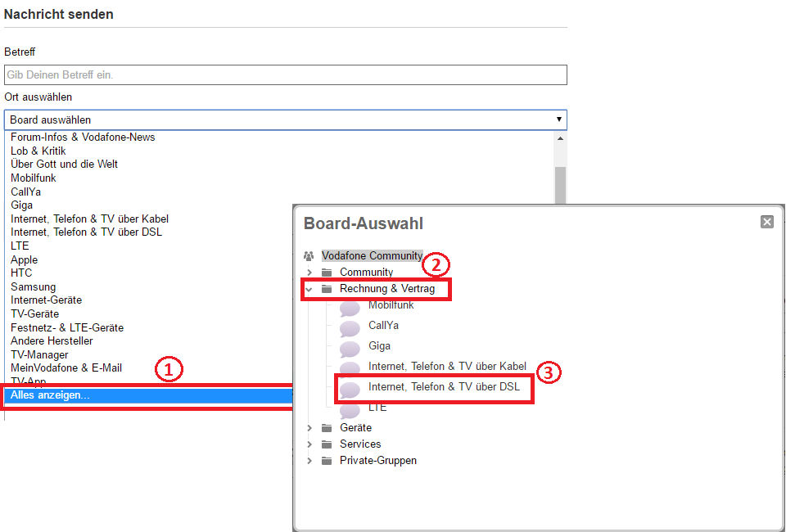Select the Geräte tree folder label
The width and height of the screenshot is (786, 532).
[355, 428]
